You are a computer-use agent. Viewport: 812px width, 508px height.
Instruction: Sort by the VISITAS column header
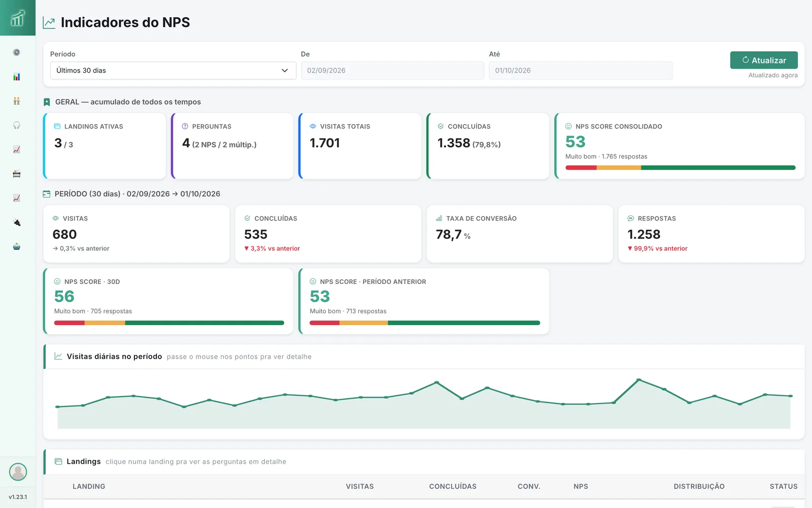click(360, 486)
